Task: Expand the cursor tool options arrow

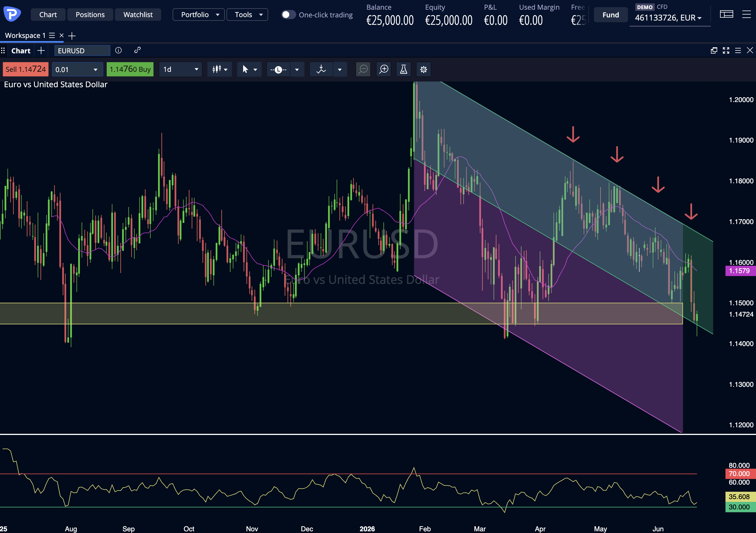Action: click(256, 70)
